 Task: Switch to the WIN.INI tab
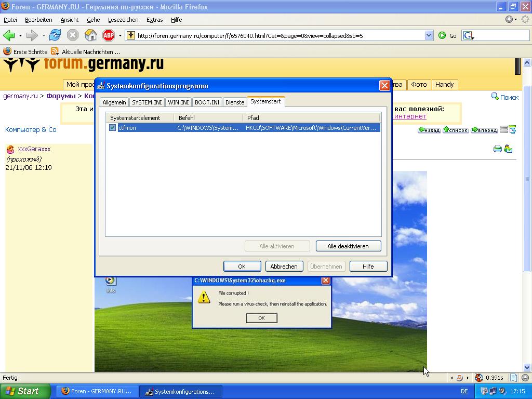coord(179,102)
